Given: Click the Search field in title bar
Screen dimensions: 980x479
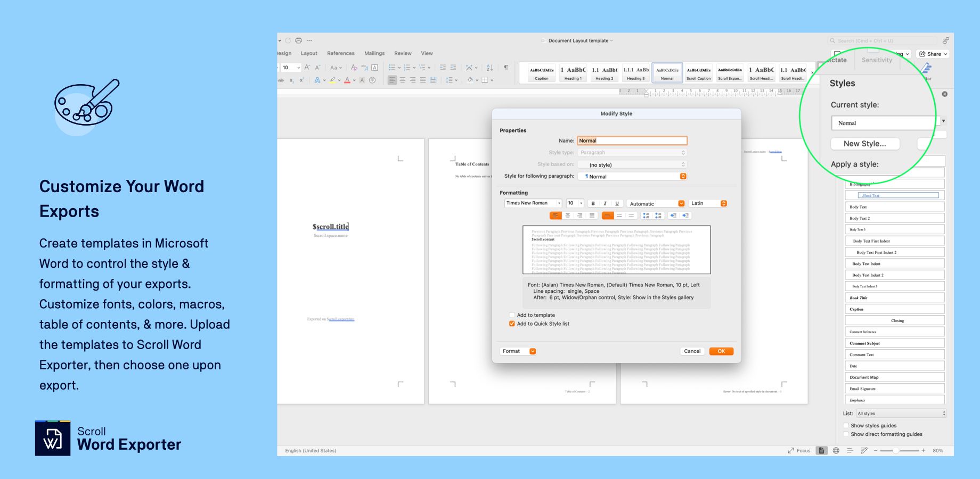Looking at the screenshot, I should coord(883,40).
